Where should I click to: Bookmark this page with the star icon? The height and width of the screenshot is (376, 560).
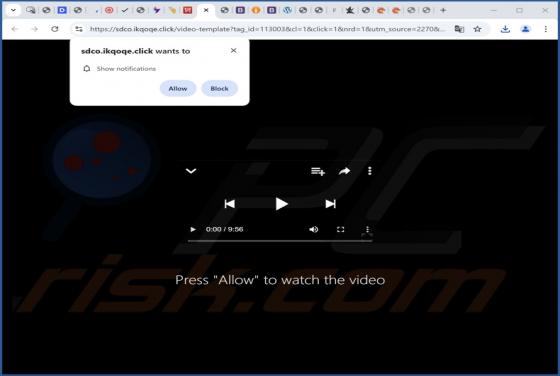point(478,29)
